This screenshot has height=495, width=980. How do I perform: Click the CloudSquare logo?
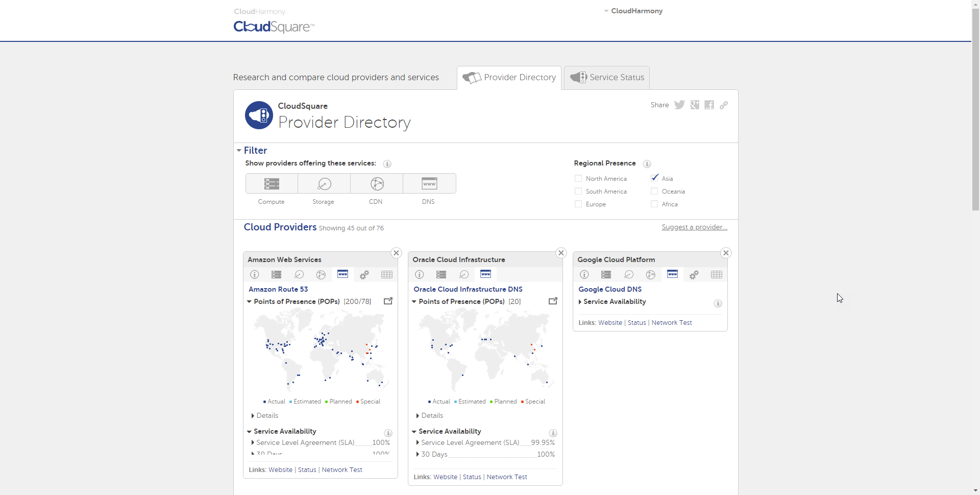click(274, 27)
